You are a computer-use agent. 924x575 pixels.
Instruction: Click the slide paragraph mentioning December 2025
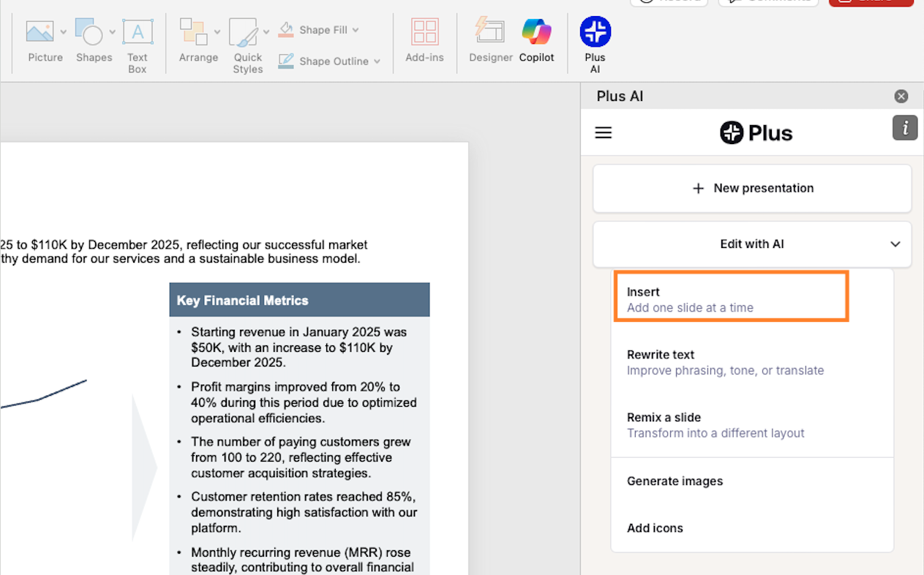[x=184, y=252]
